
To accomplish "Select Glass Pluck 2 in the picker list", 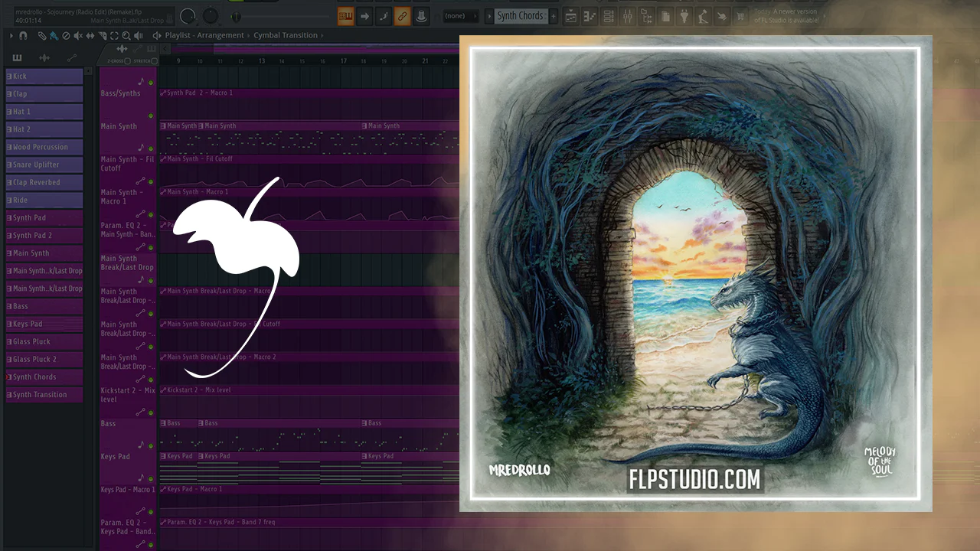I will click(44, 359).
